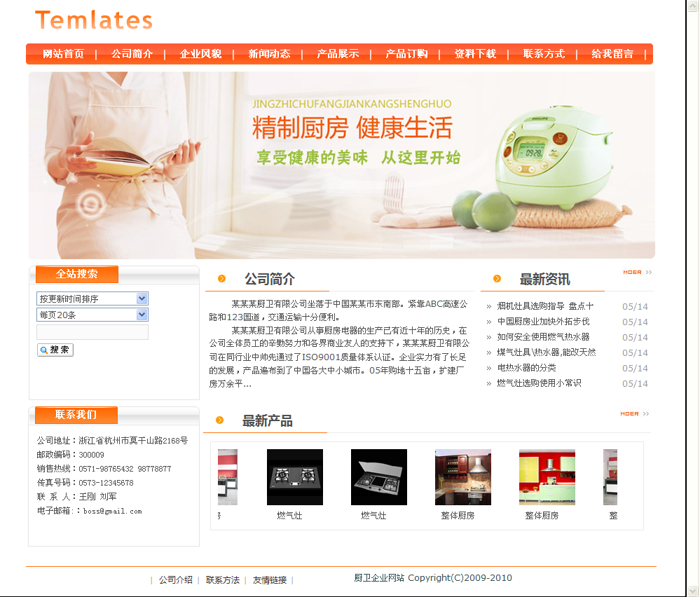Go to 产品展示 navigation item
Viewport: 700px width, 597px height.
[x=338, y=54]
